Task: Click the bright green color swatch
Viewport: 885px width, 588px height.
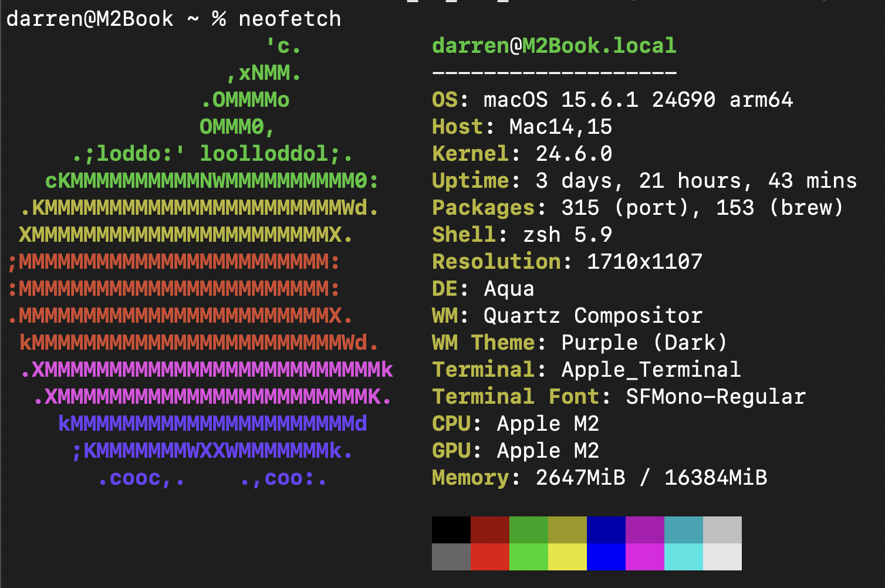Action: 528,557
